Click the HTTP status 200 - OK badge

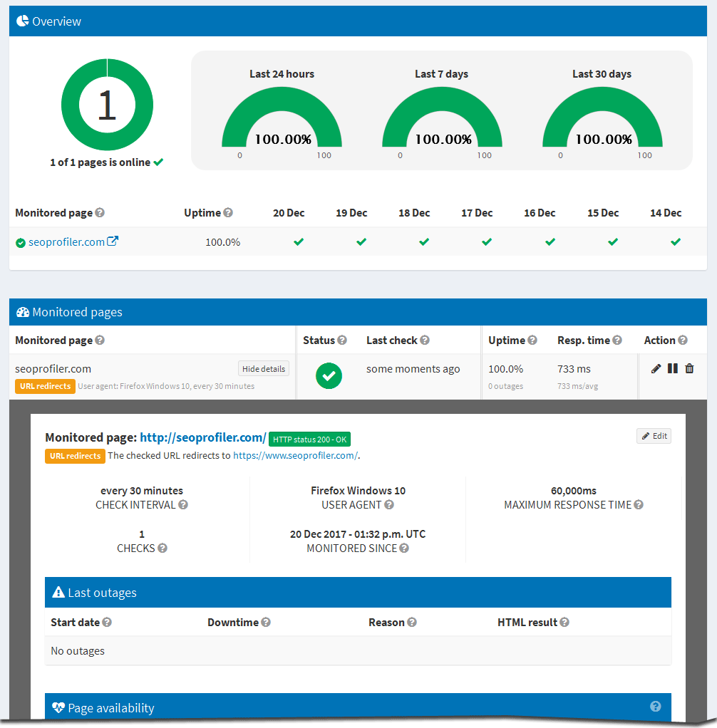[309, 439]
